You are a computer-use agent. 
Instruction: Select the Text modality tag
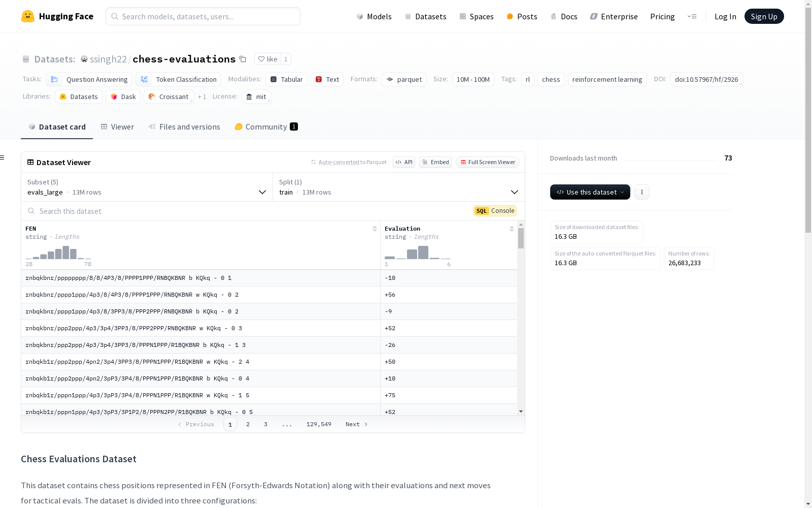pyautogui.click(x=327, y=79)
